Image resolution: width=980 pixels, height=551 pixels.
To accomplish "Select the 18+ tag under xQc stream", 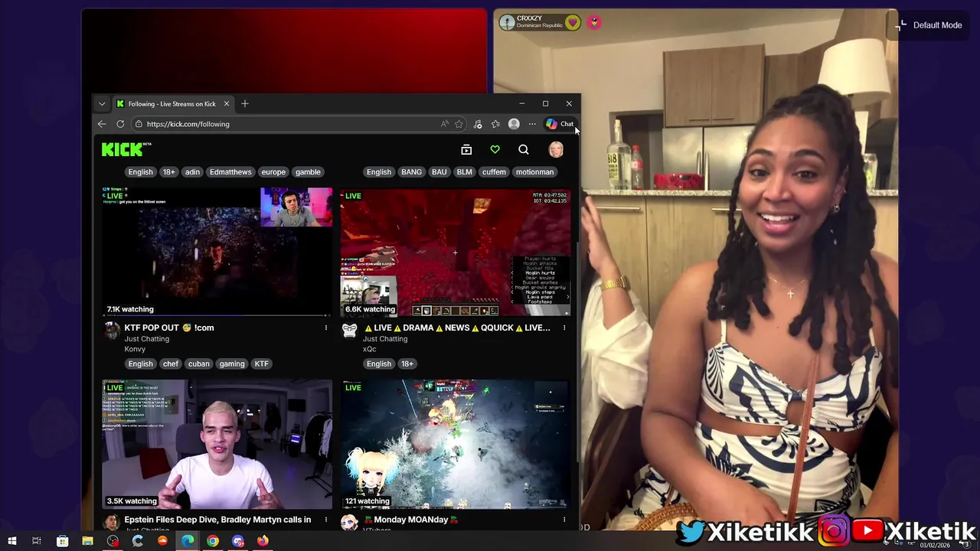I will 407,364.
